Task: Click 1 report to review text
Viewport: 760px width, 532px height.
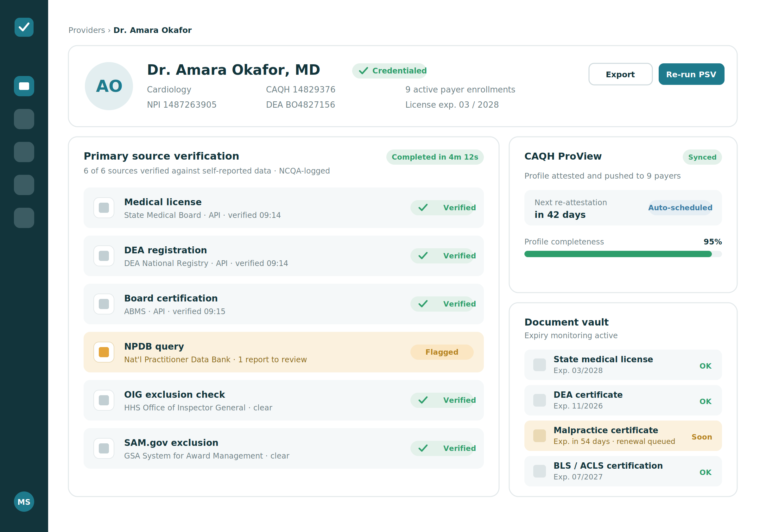Action: 272,359
